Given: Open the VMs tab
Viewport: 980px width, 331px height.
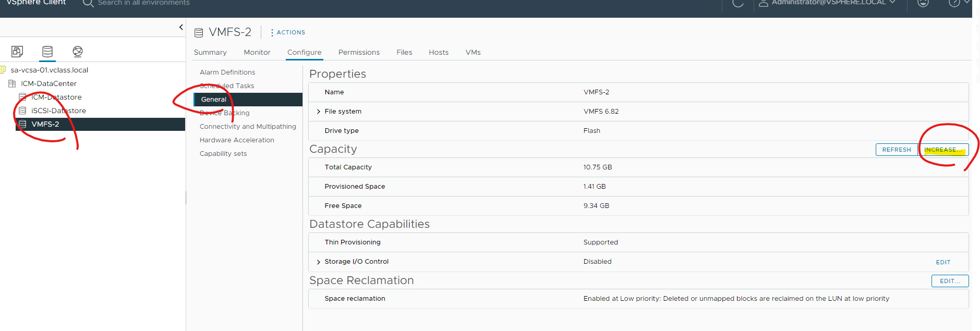Looking at the screenshot, I should [473, 52].
